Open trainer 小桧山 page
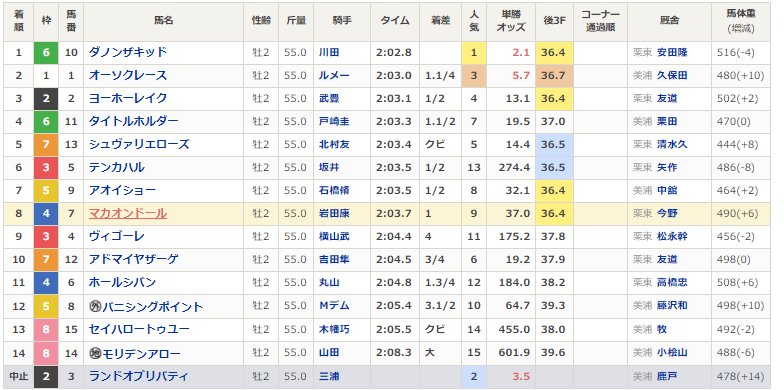The height and width of the screenshot is (390, 784). point(672,352)
